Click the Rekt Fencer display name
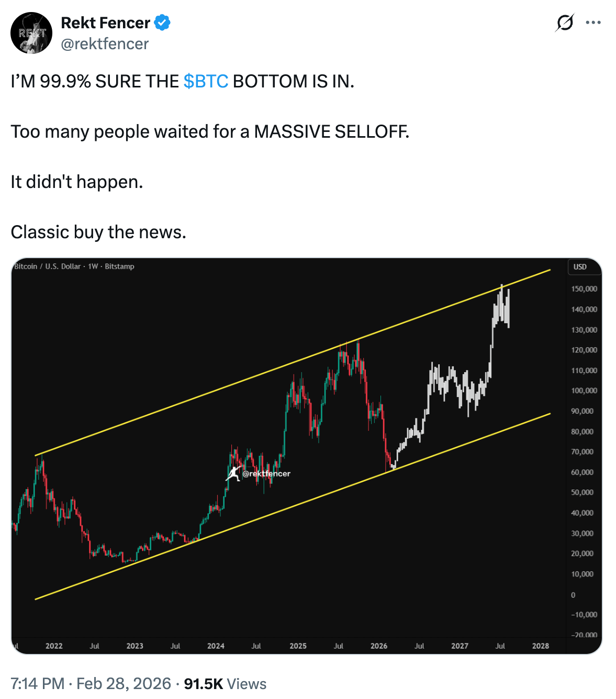 pos(105,23)
